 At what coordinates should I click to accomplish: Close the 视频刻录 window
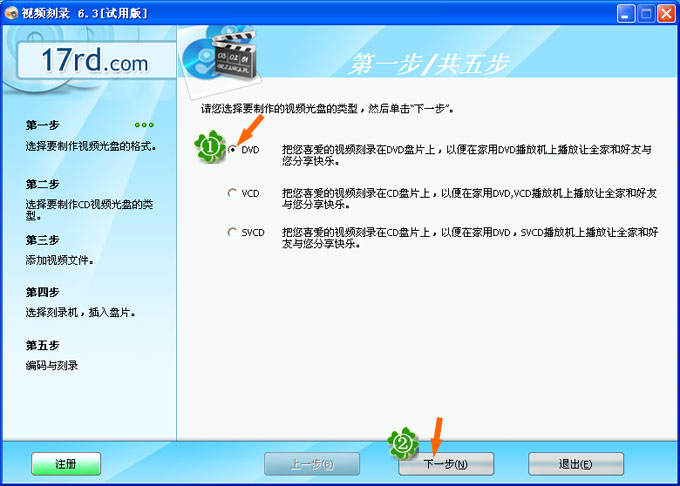click(x=666, y=13)
